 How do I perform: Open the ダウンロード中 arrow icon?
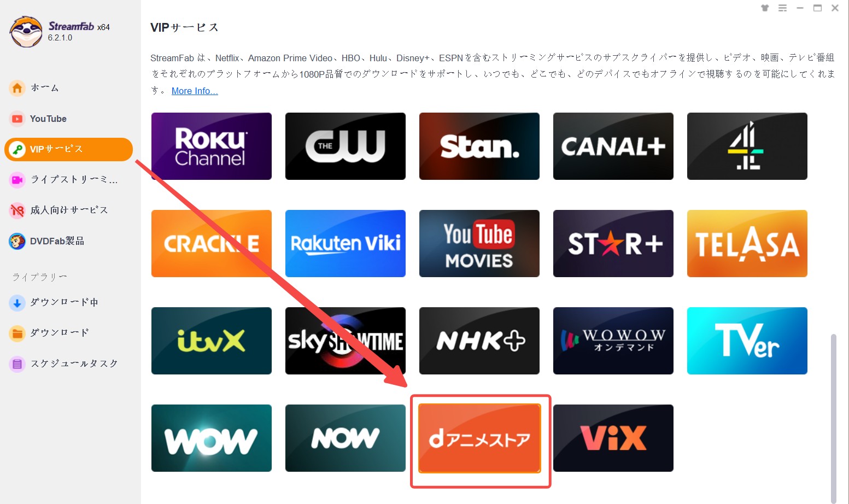coord(17,303)
